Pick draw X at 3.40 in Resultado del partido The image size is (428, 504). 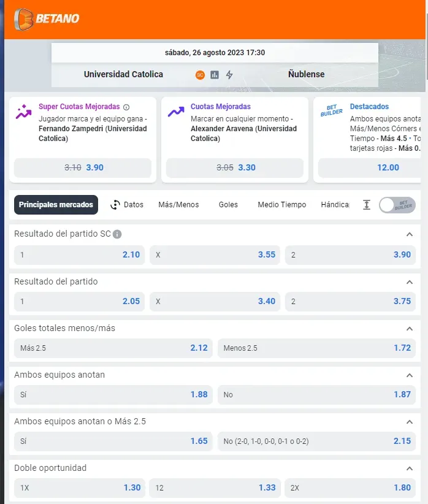[x=215, y=302]
